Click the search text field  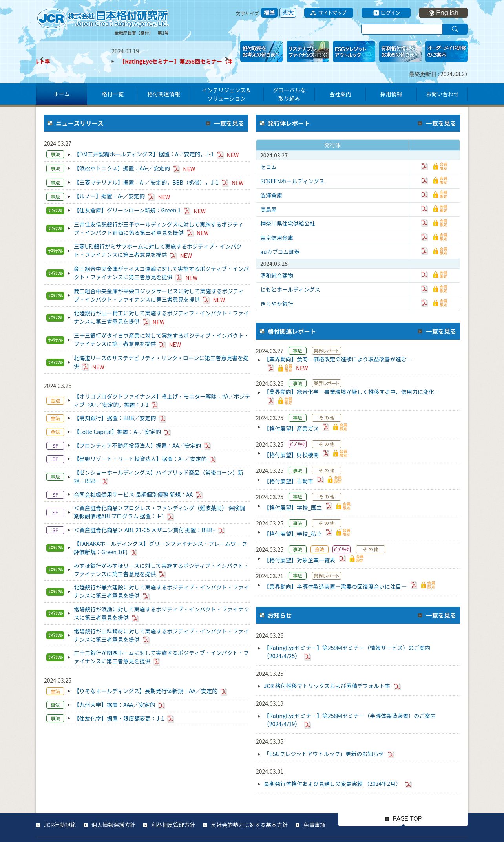pyautogui.click(x=402, y=29)
